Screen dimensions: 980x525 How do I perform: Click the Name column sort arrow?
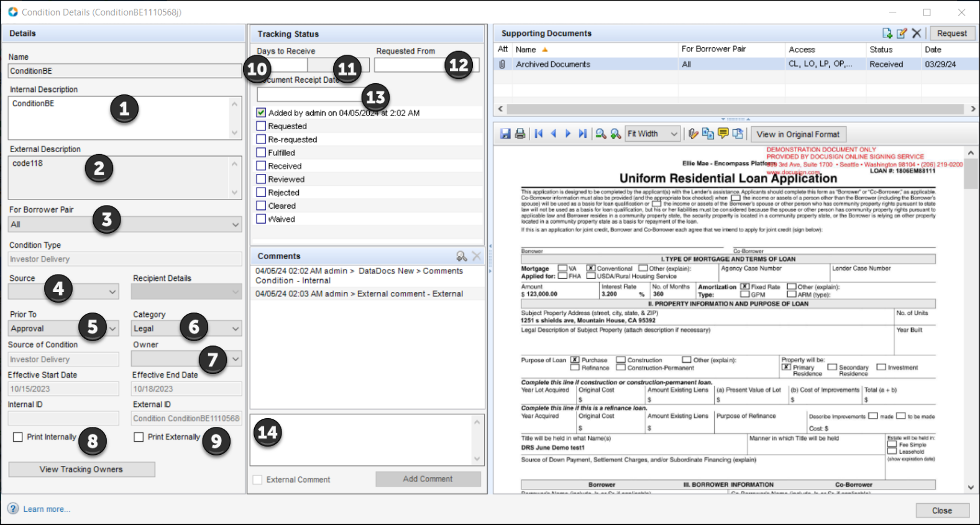pos(545,50)
